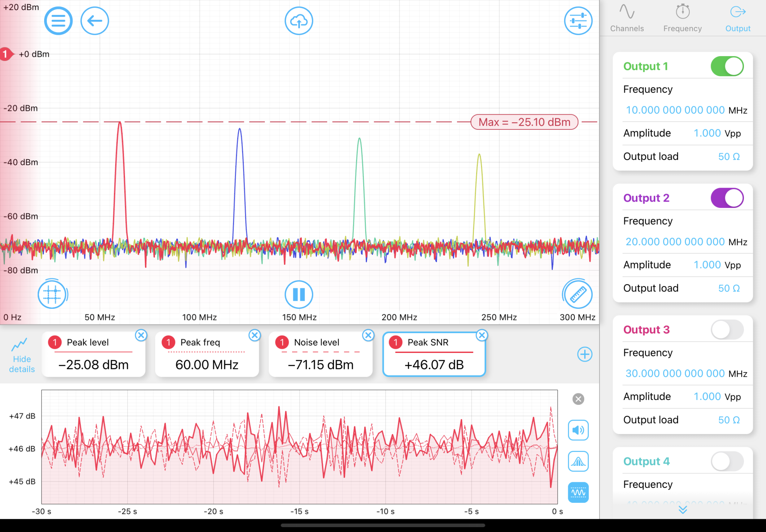Viewport: 766px width, 532px height.
Task: Remove the Noise level measurement
Action: pos(368,335)
